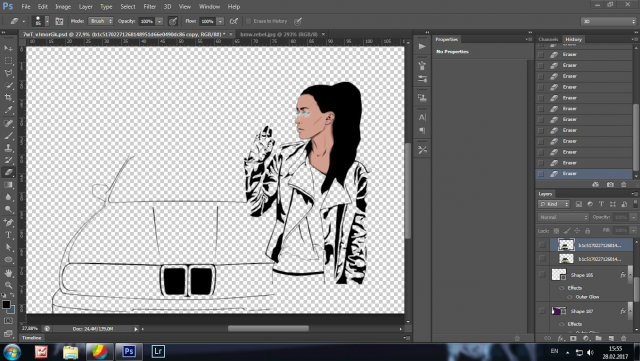The height and width of the screenshot is (361, 640).
Task: Click the Windows Start button
Action: coord(11,352)
